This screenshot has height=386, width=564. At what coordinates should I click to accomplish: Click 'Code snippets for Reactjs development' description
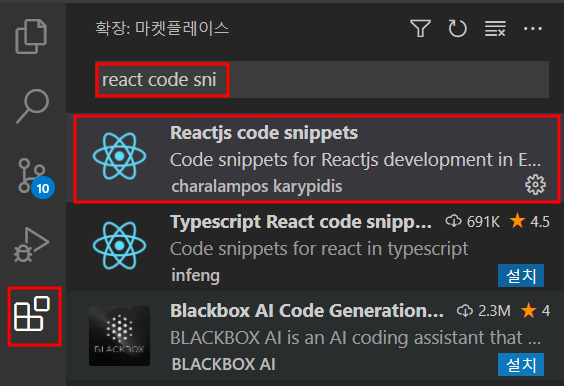pyautogui.click(x=355, y=160)
